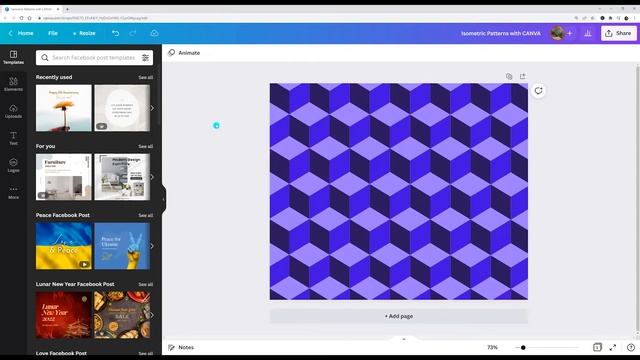The width and height of the screenshot is (640, 360).
Task: Open the Logos sidebar tab
Action: click(x=13, y=165)
